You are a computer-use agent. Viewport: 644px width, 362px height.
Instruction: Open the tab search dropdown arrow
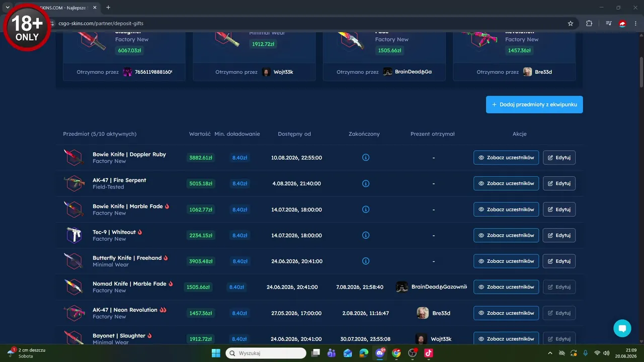click(x=8, y=8)
